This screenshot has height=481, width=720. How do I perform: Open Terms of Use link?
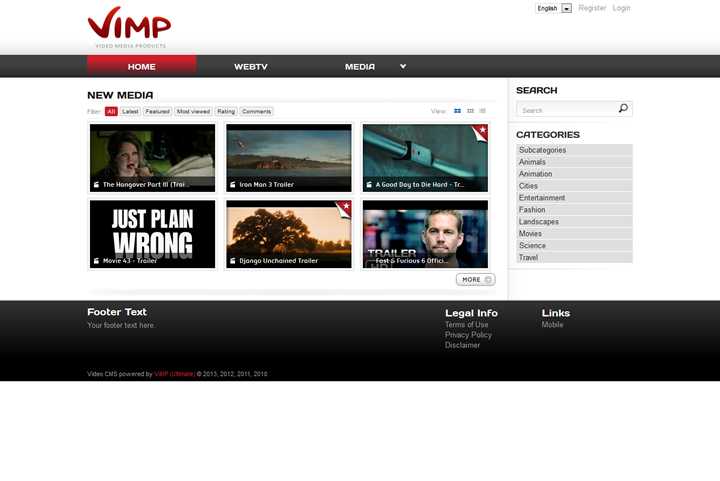[467, 324]
